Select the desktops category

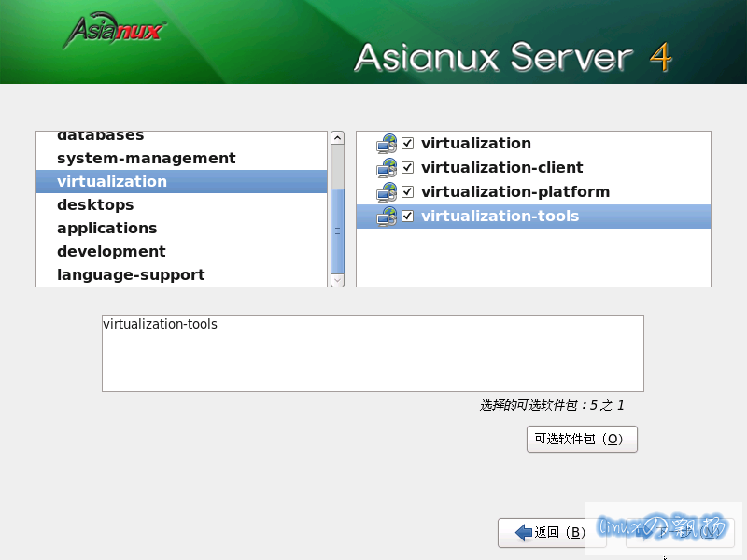pos(181,204)
